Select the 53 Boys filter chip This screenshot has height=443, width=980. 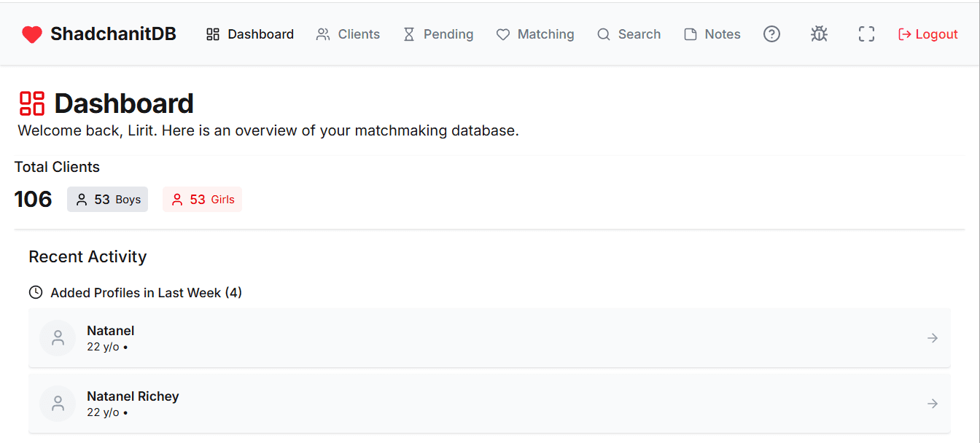point(107,199)
